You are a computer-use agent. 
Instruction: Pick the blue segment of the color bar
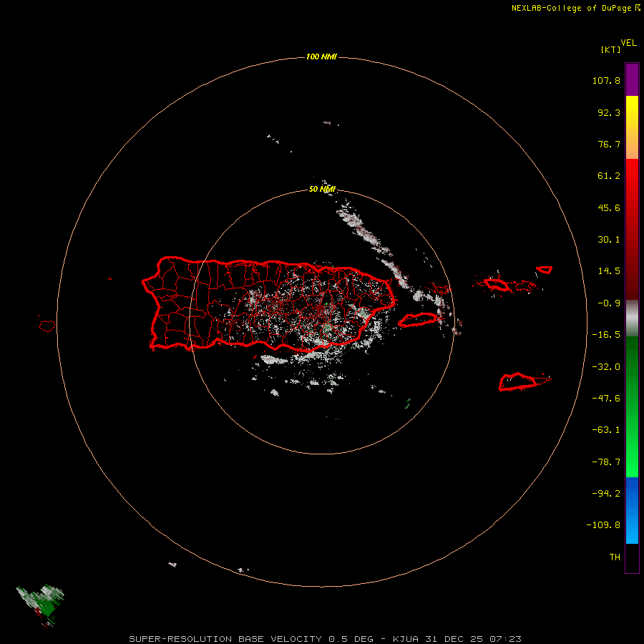[632, 510]
